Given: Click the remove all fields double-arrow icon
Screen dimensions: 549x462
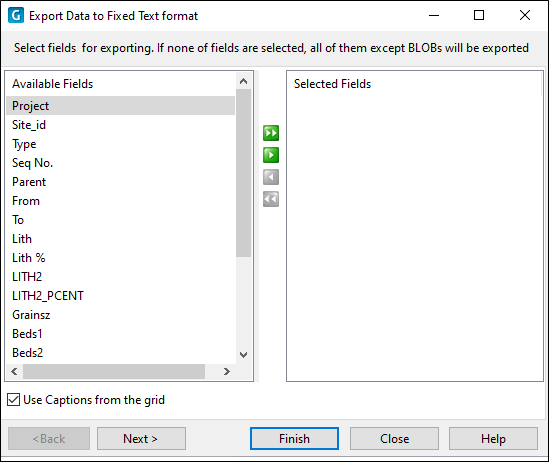Looking at the screenshot, I should click(x=271, y=199).
